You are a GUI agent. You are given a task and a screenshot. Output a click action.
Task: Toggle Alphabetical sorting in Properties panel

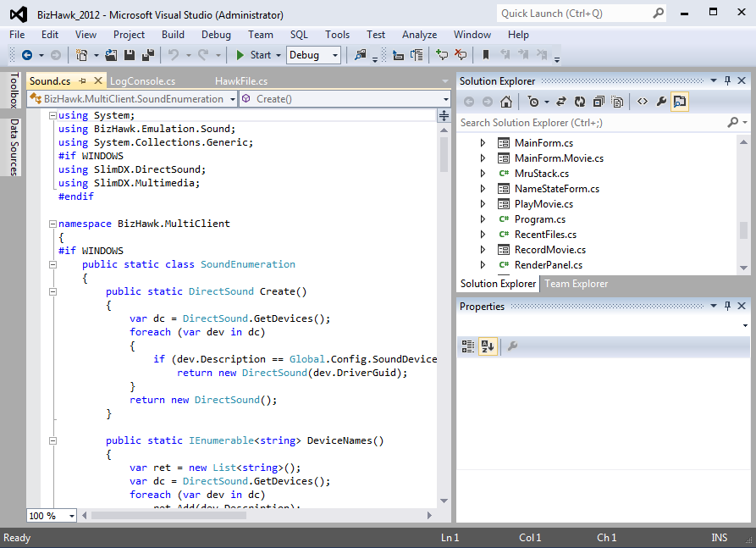tap(488, 346)
